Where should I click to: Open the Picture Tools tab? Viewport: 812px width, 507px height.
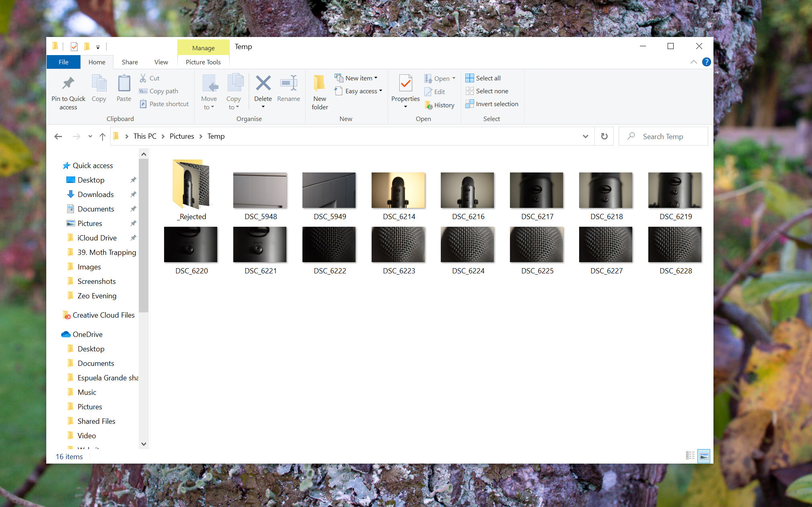tap(203, 62)
